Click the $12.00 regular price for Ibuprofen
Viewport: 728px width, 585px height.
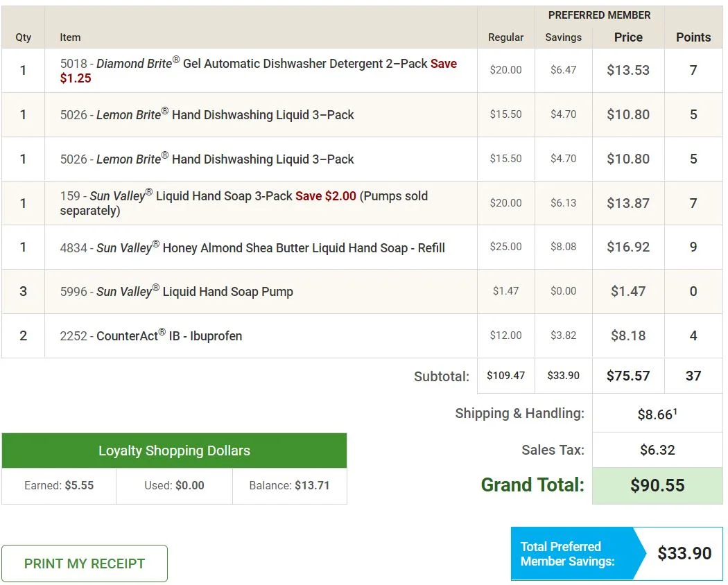point(505,335)
